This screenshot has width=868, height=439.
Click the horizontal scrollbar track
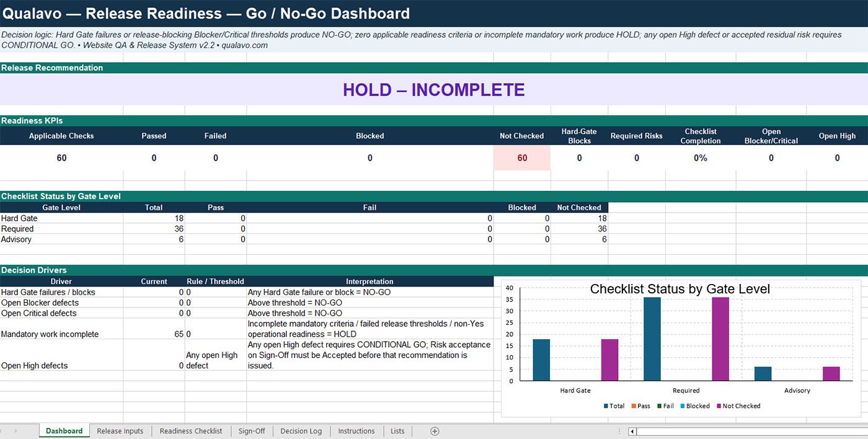pos(751,431)
